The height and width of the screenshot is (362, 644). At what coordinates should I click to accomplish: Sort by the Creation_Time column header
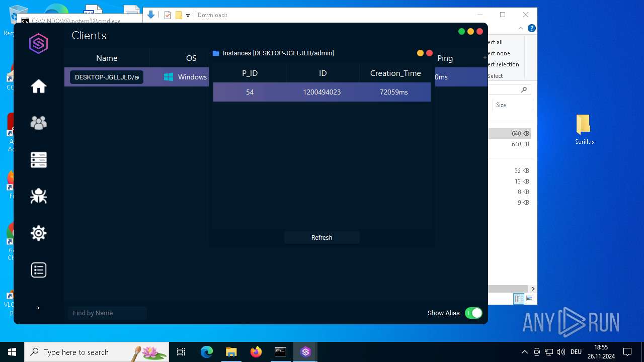pos(395,73)
